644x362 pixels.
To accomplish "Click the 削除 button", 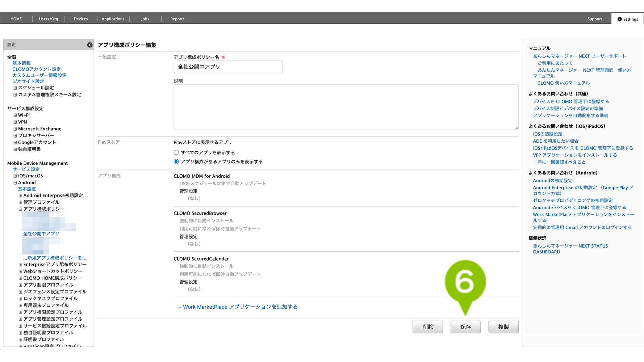I will click(x=428, y=327).
